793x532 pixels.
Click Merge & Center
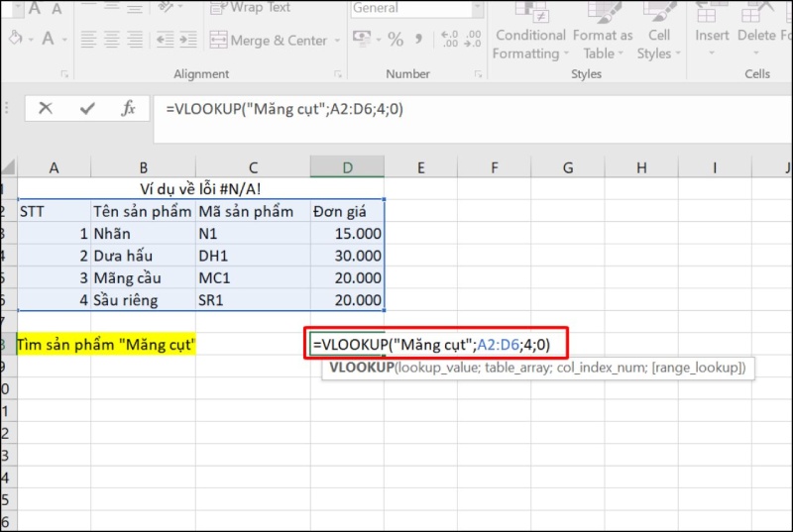269,40
